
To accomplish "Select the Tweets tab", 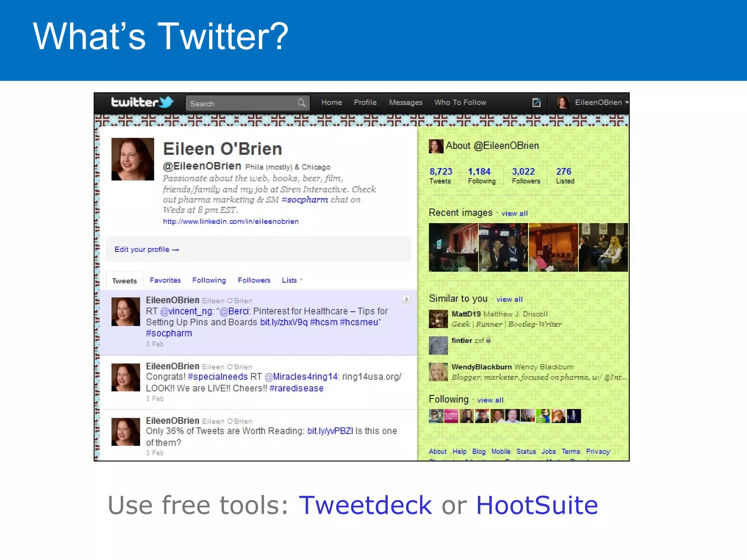I will (x=124, y=281).
